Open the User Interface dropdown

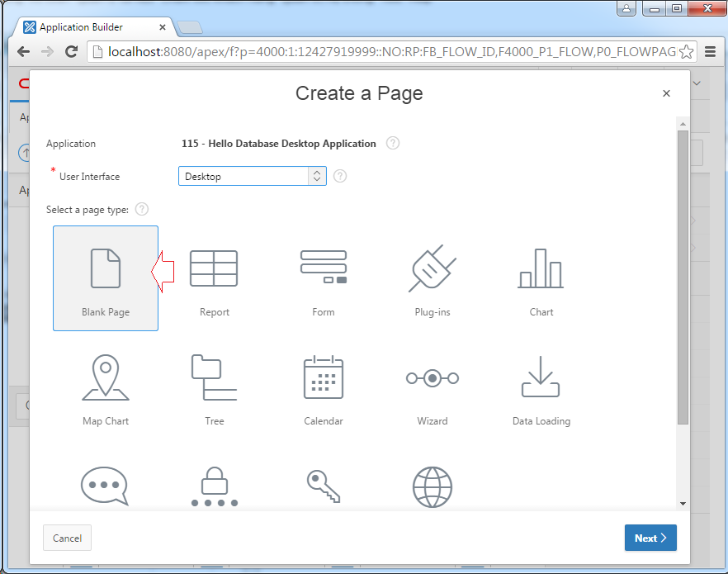252,176
